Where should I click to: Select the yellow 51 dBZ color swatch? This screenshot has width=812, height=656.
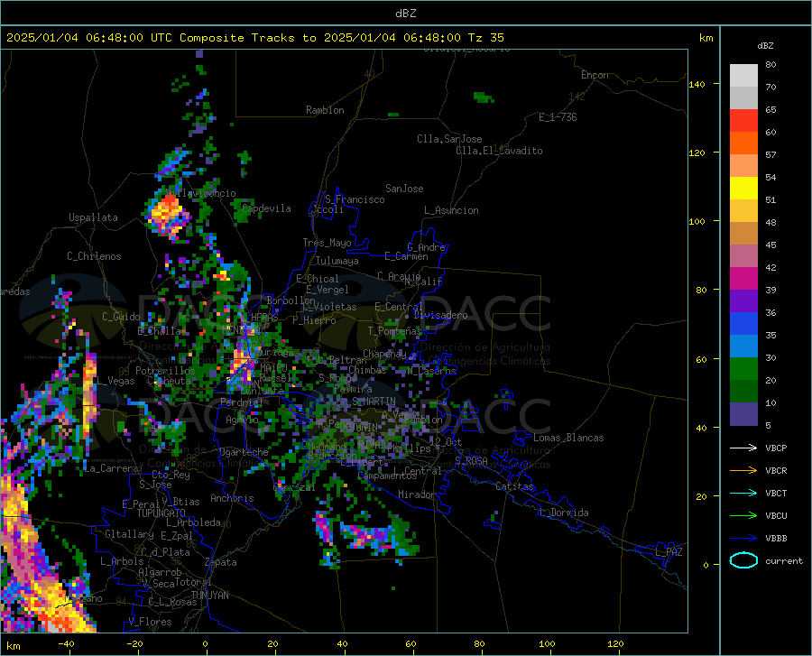pos(743,189)
